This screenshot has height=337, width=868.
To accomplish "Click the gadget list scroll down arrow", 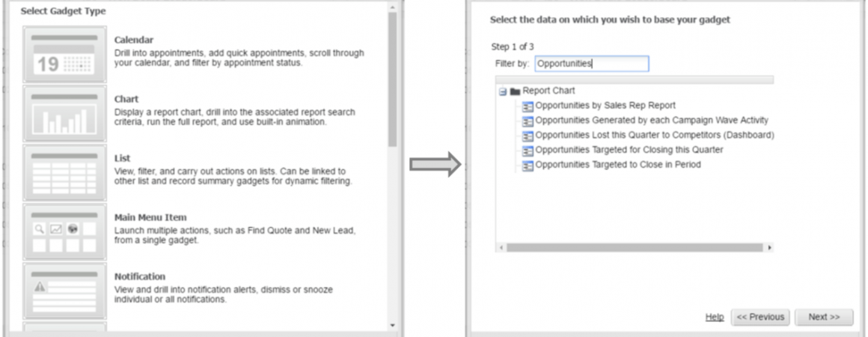I will (393, 325).
